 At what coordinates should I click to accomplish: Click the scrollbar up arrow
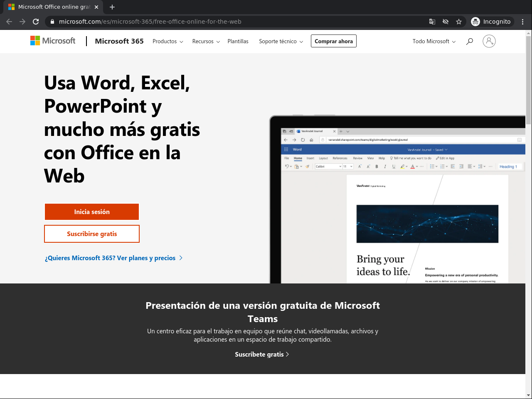point(529,33)
